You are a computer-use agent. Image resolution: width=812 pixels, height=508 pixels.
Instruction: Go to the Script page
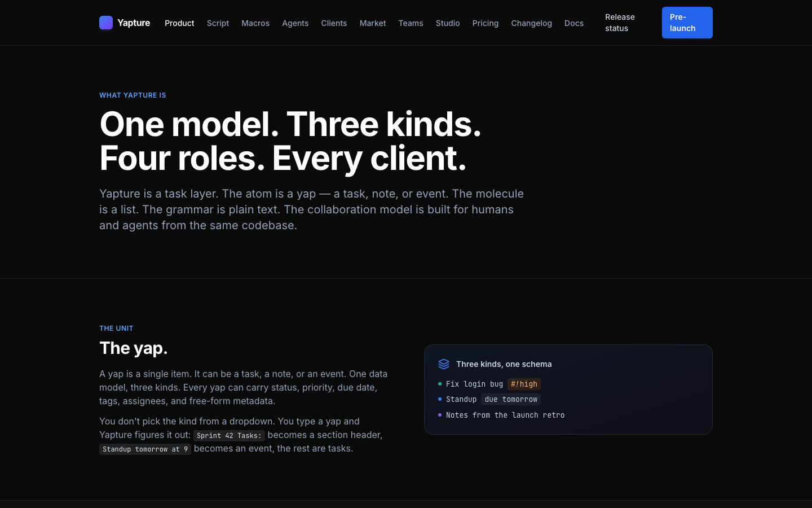pyautogui.click(x=218, y=23)
